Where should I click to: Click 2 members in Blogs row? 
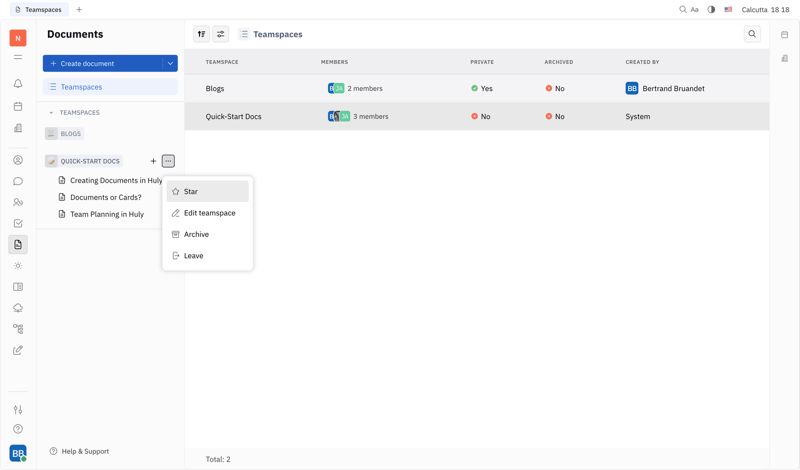355,88
